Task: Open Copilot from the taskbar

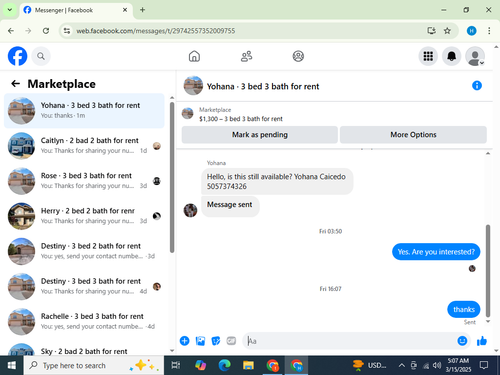Action: (200, 365)
